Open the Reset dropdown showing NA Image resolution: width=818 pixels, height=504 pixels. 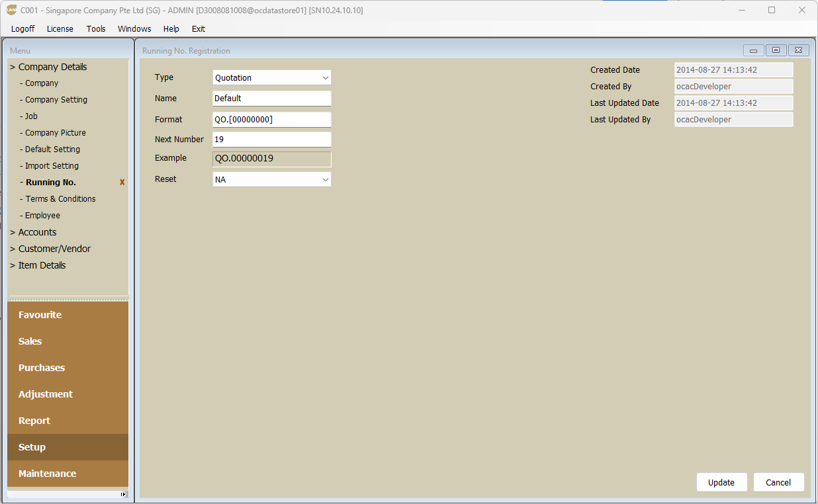point(271,179)
